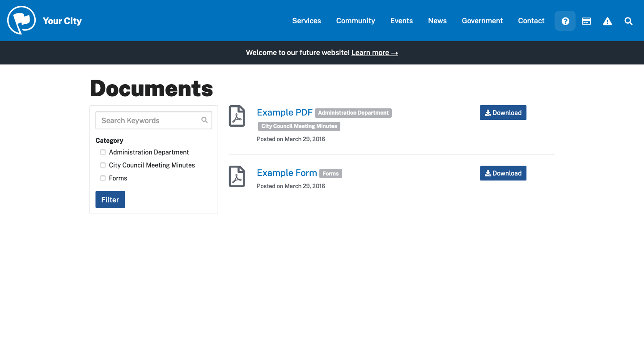Click the Category filter label
644x347 pixels.
pos(109,141)
